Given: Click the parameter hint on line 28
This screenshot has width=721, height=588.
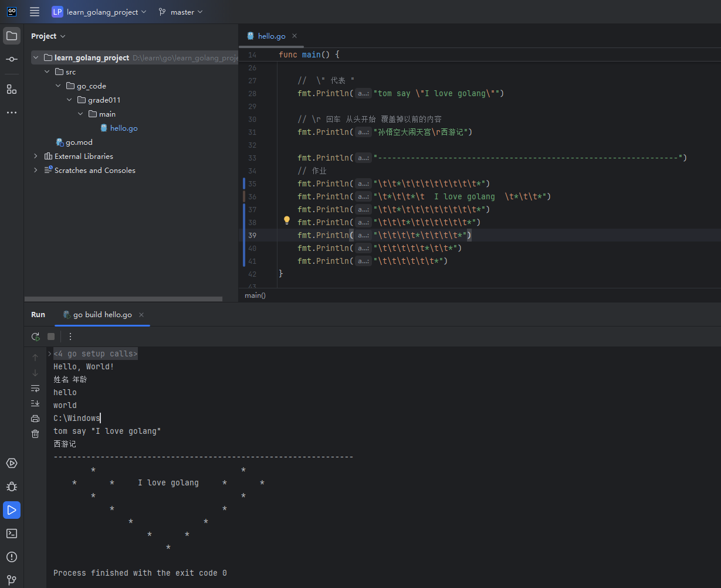Looking at the screenshot, I should pyautogui.click(x=363, y=93).
